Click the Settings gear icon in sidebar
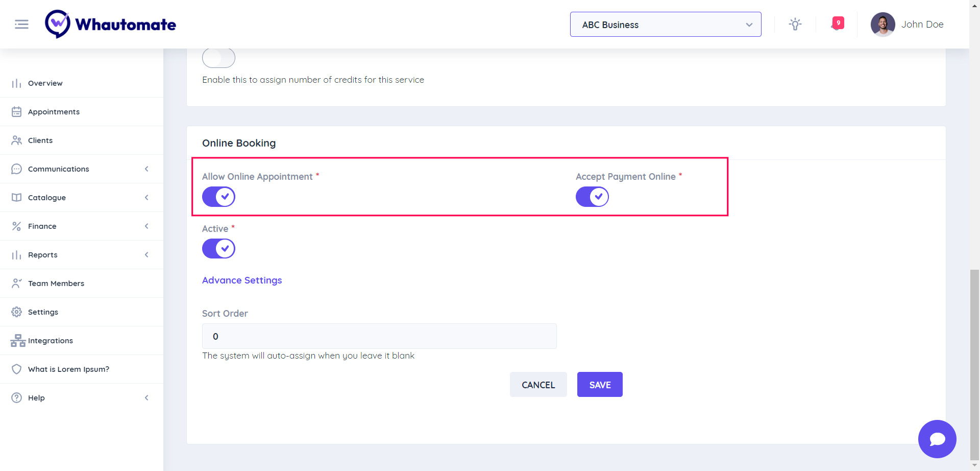980x471 pixels. click(x=17, y=312)
